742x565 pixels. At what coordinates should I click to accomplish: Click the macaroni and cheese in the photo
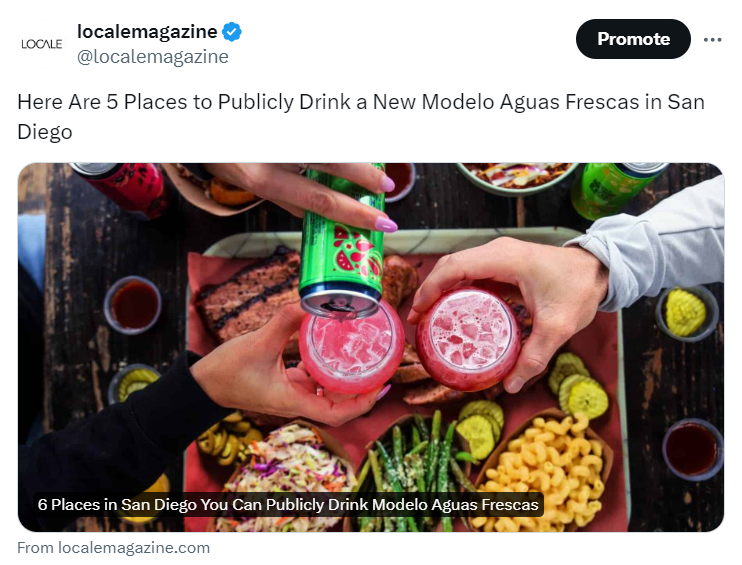click(542, 473)
